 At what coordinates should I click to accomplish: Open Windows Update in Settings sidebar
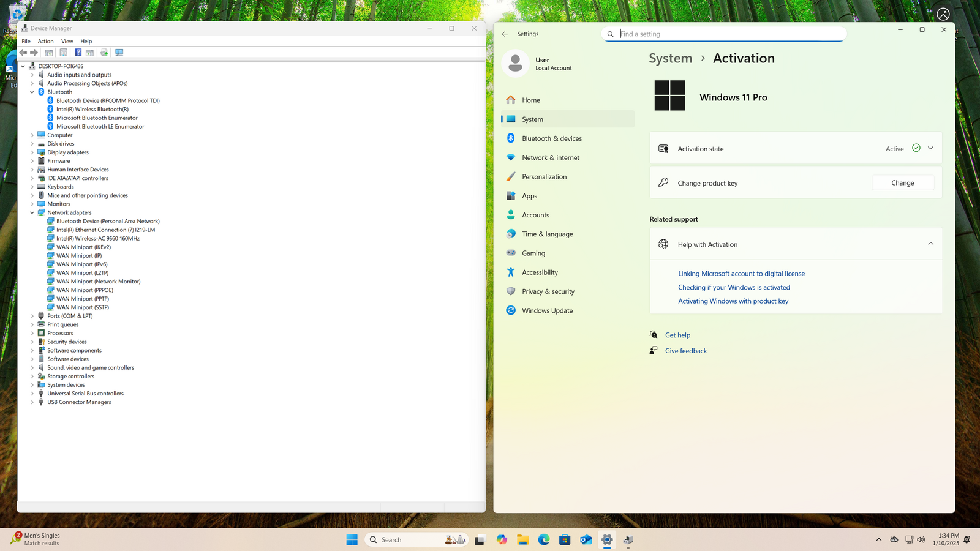point(547,310)
